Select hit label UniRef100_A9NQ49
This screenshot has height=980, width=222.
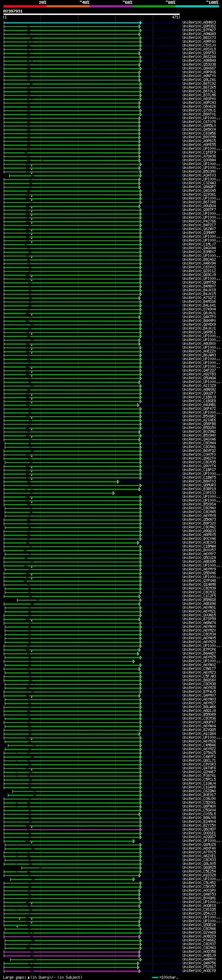click(199, 34)
